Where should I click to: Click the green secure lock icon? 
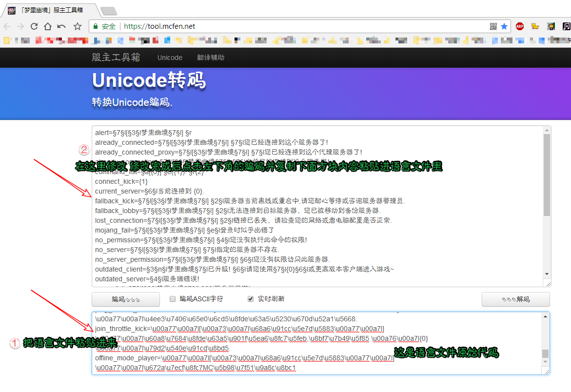(96, 26)
